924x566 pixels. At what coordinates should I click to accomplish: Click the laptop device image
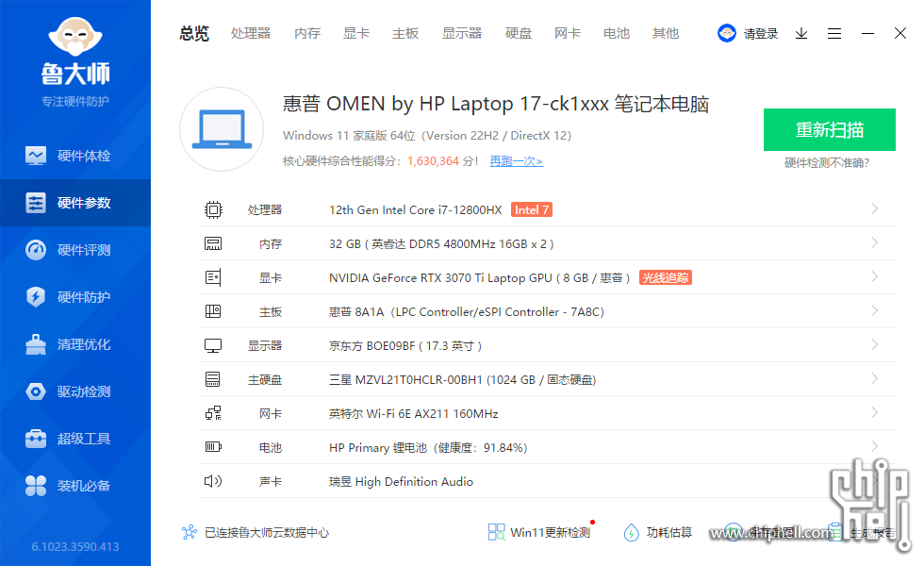click(222, 130)
